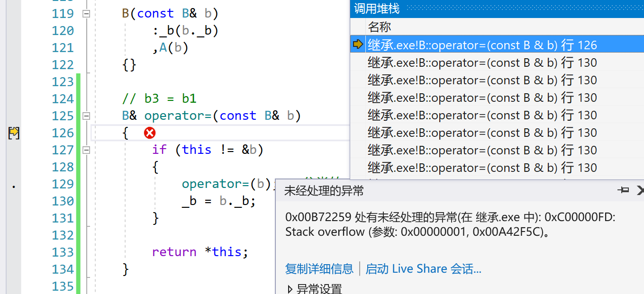The image size is (644, 294).
Task: Toggle a breakpoint on line 127 margin
Action: pos(13,150)
